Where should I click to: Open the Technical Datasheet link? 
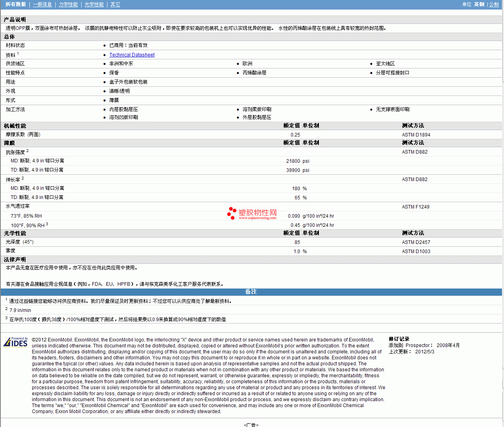tap(132, 55)
